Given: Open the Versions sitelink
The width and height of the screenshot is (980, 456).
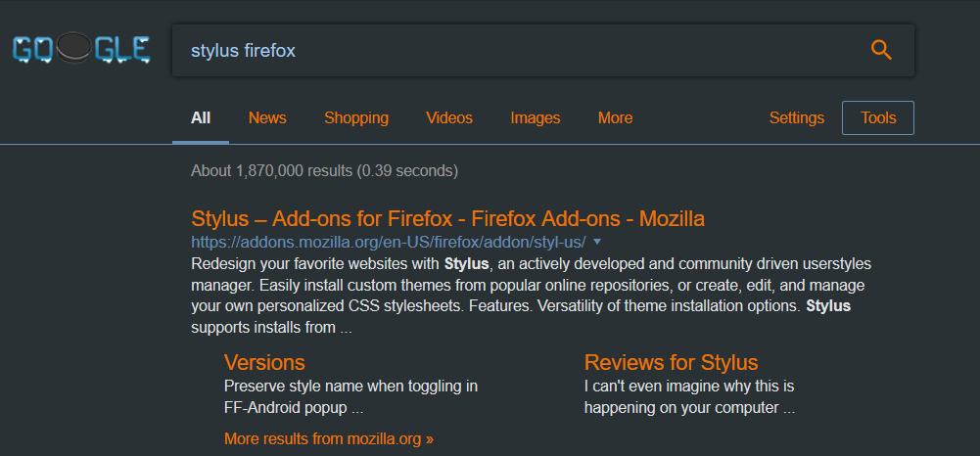Looking at the screenshot, I should coord(264,362).
